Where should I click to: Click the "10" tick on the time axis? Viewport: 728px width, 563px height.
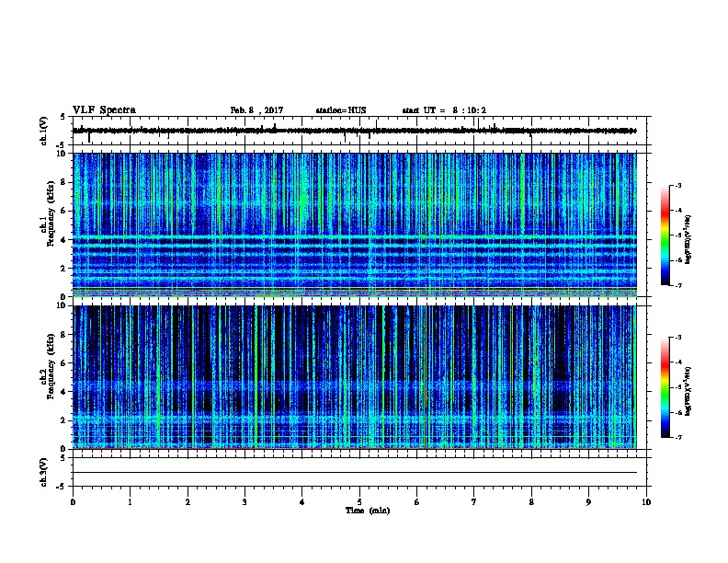click(646, 502)
